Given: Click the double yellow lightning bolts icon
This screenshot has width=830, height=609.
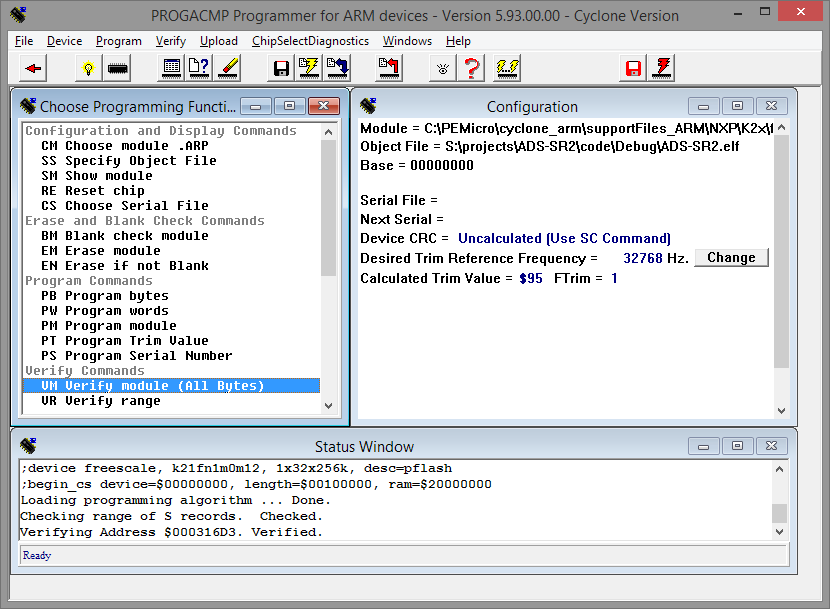Looking at the screenshot, I should [507, 68].
